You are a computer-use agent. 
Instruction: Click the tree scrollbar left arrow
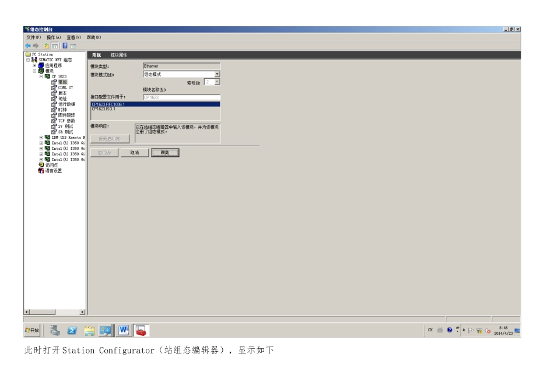tap(27, 312)
